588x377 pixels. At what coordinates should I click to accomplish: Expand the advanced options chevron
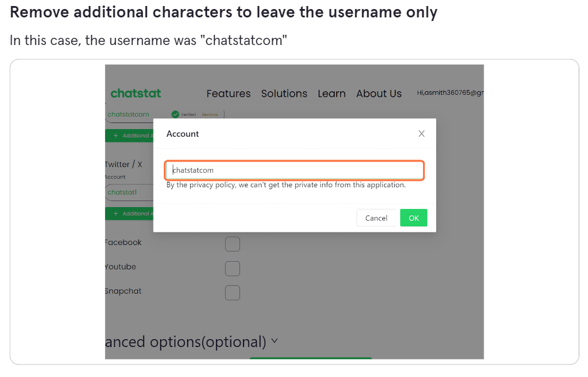(275, 341)
